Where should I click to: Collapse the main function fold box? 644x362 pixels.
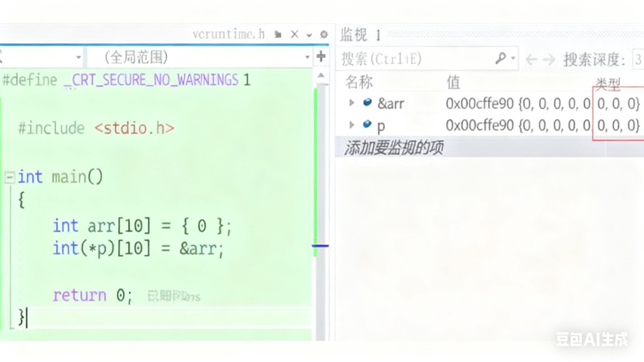9,178
